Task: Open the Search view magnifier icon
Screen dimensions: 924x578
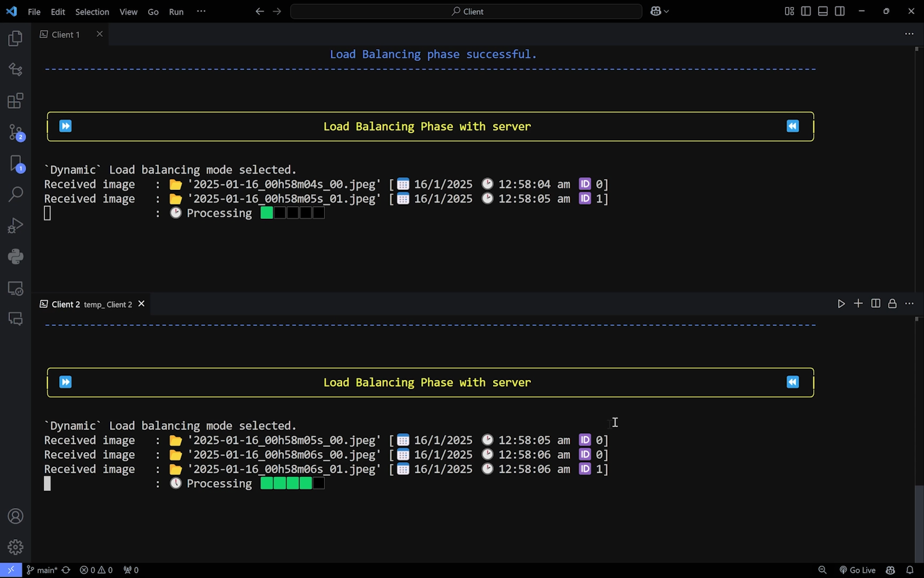Action: (16, 194)
